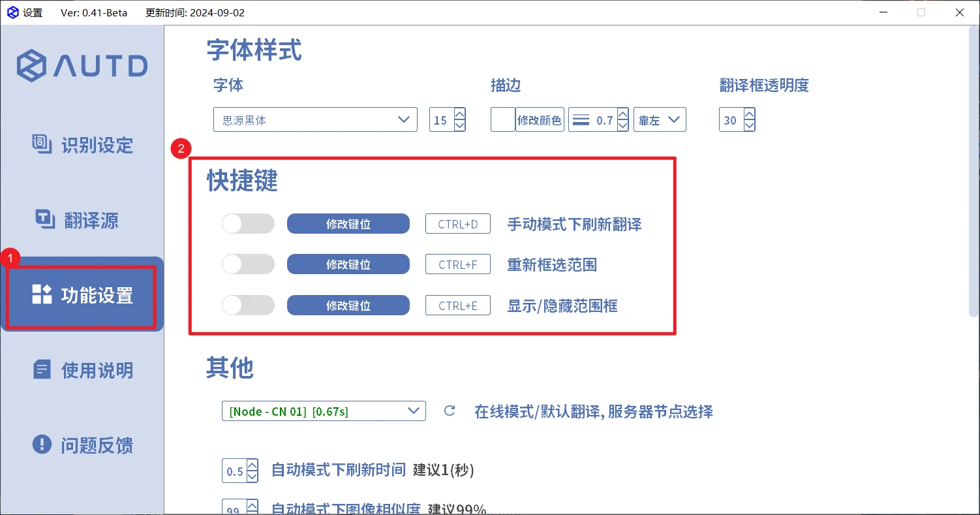
Task: Click the 修改颜色 button
Action: (540, 120)
